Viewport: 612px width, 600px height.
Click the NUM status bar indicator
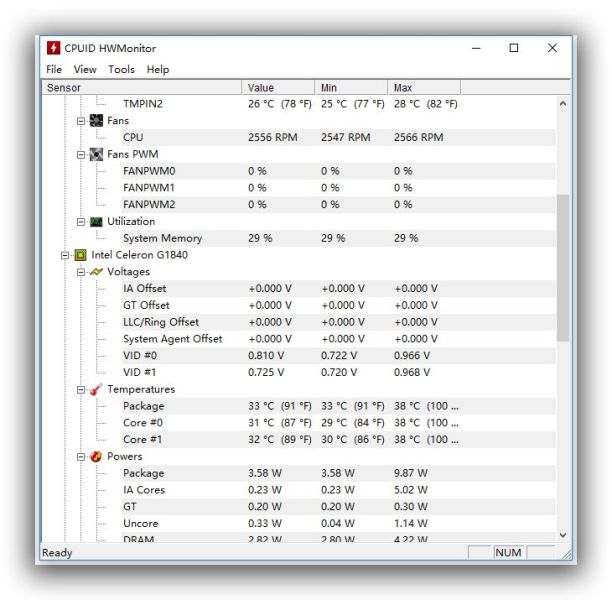tap(508, 553)
